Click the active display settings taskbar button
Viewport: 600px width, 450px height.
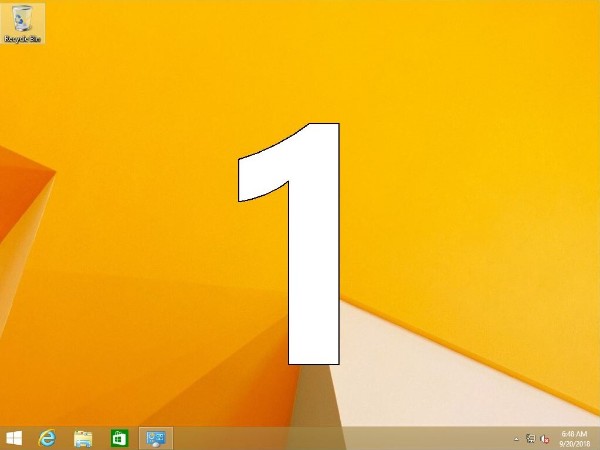(156, 438)
